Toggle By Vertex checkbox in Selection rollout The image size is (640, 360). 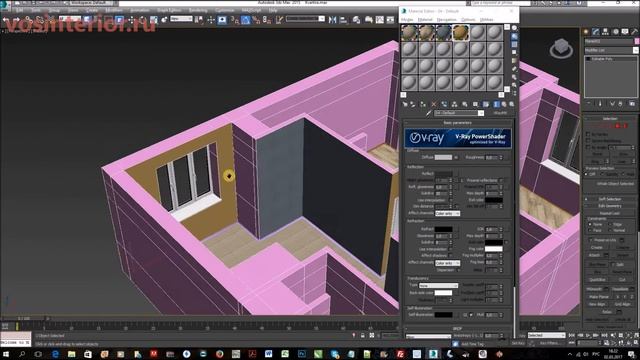588,134
